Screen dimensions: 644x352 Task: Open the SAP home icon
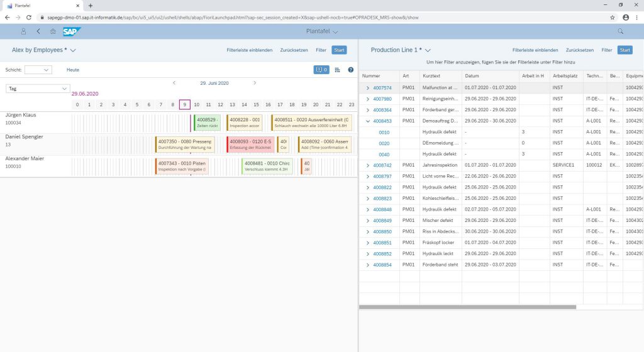click(x=53, y=31)
